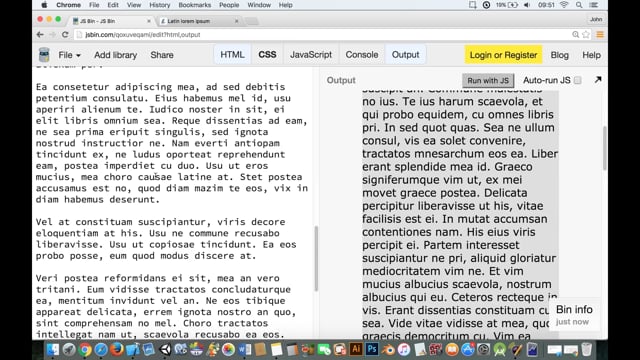
Task: Open the Blog link
Action: tap(560, 55)
